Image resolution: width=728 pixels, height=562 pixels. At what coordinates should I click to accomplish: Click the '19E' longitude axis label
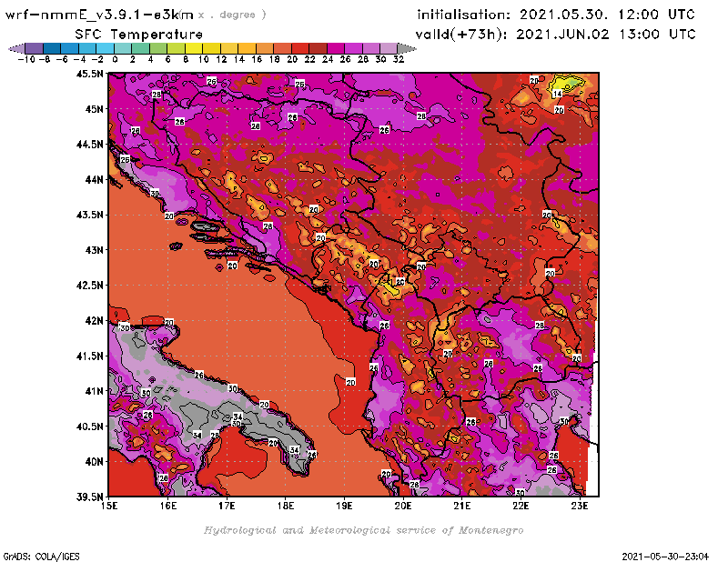tap(344, 506)
